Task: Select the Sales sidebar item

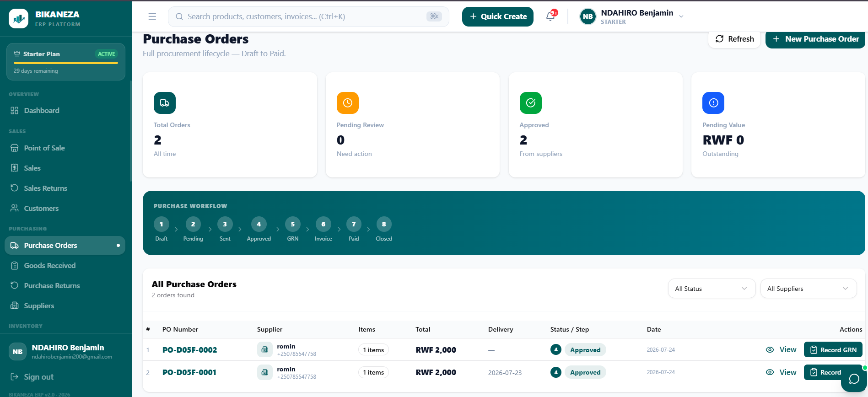Action: (x=65, y=168)
